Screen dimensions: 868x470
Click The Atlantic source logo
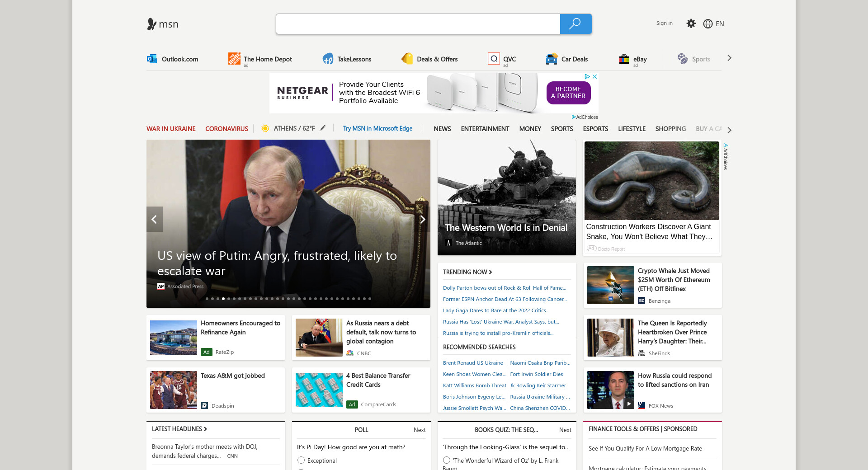point(448,243)
